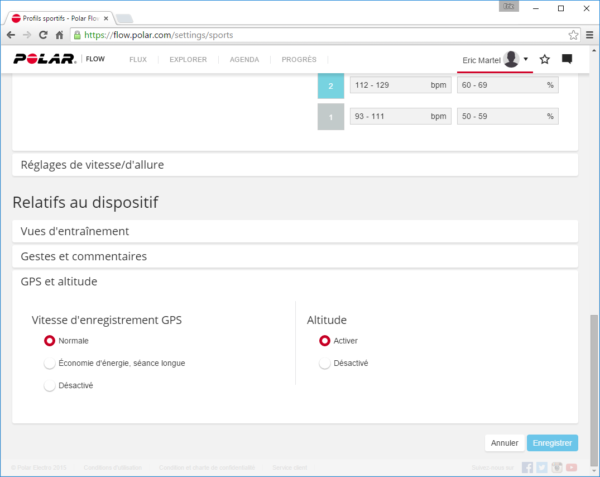Choose Désactivé under Altitude

point(324,363)
